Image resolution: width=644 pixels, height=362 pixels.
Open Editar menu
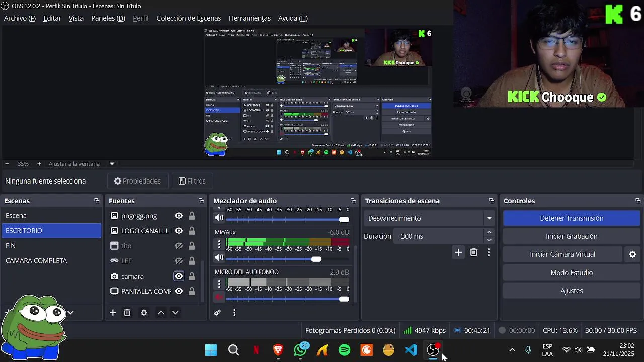point(52,18)
